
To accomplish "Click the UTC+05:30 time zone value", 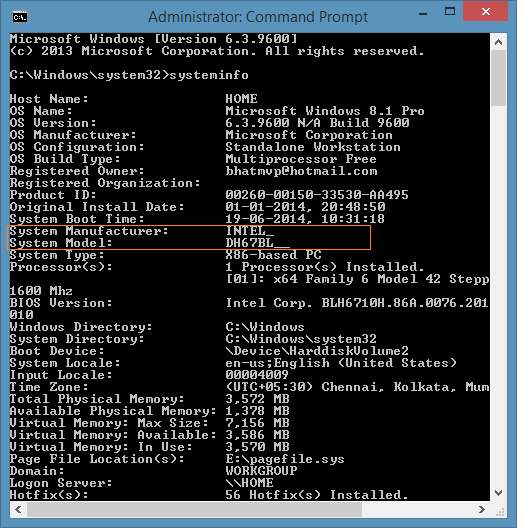I will tap(357, 387).
